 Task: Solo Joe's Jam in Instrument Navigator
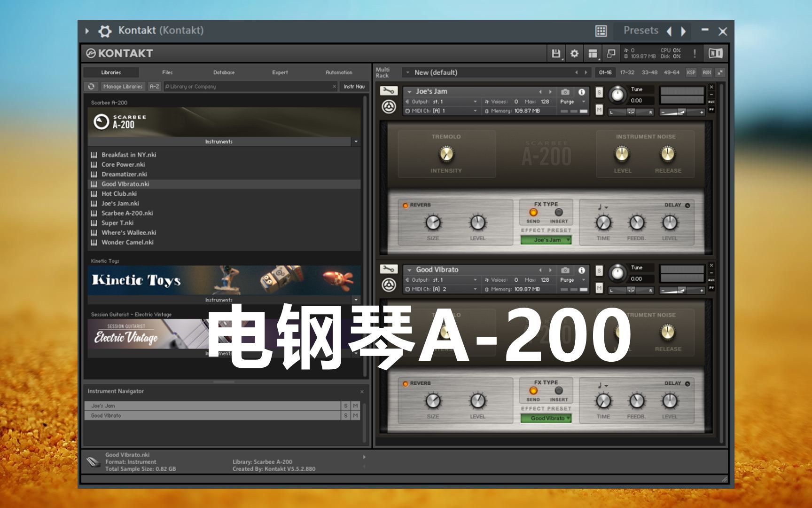[x=346, y=406]
